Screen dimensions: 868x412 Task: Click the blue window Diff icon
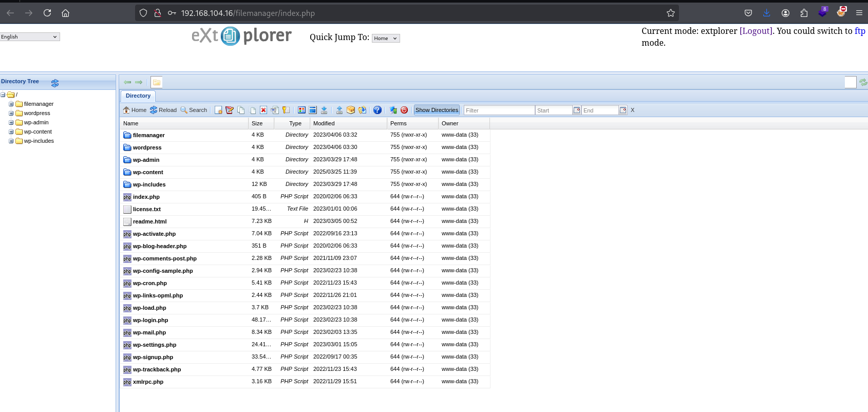pos(313,110)
